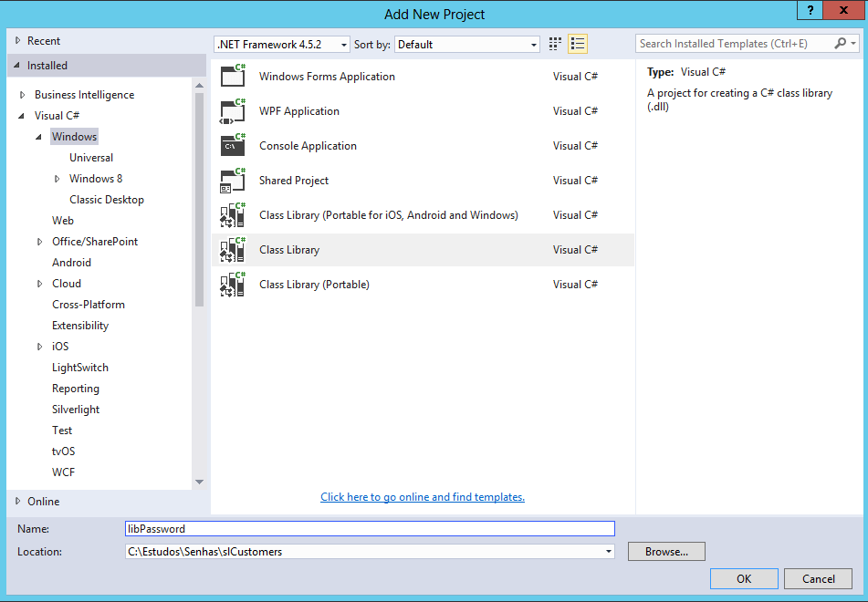Collapse the Installed section
868x602 pixels.
16,66
